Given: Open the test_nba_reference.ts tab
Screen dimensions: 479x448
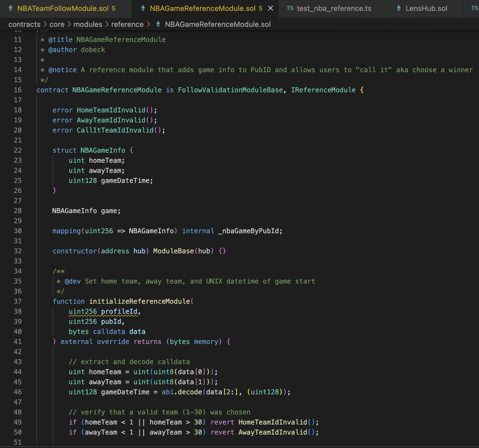Looking at the screenshot, I should (x=334, y=8).
